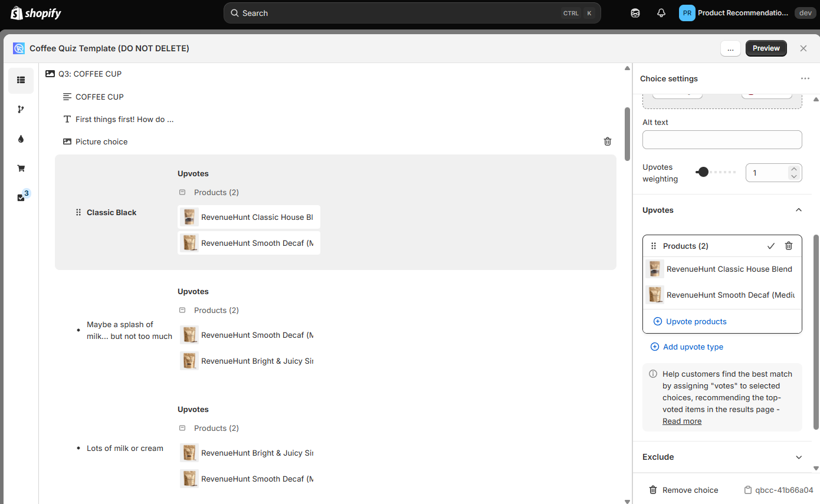Delete the Products (2) upvote group
820x504 pixels.
coord(789,246)
